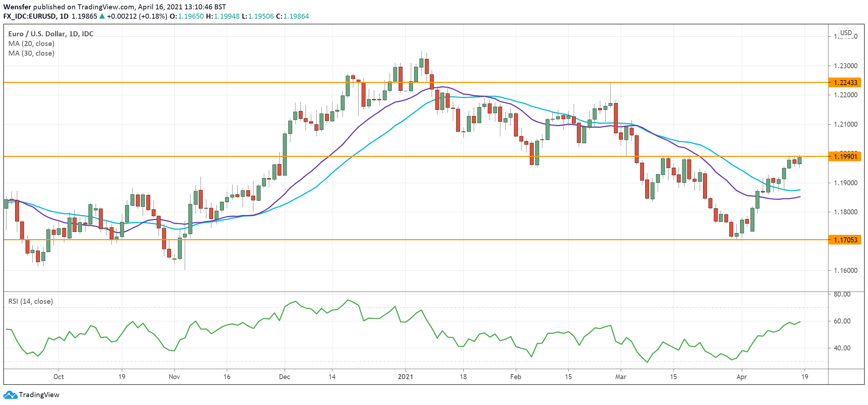868x405 pixels.
Task: Expand the Euro / U.S. Dollar legend
Action: 50,34
